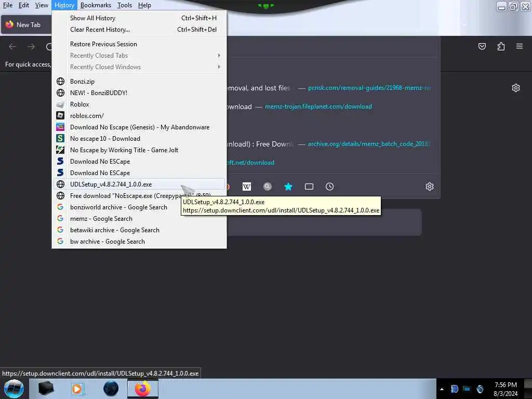This screenshot has height=399, width=532.
Task: Open the Bookmarks menu
Action: pyautogui.click(x=96, y=5)
